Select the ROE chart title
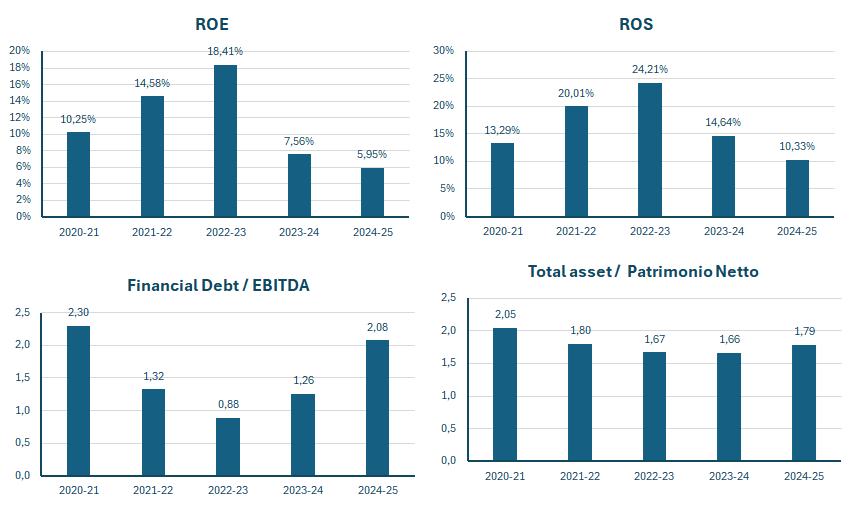The image size is (857, 520). click(x=212, y=25)
